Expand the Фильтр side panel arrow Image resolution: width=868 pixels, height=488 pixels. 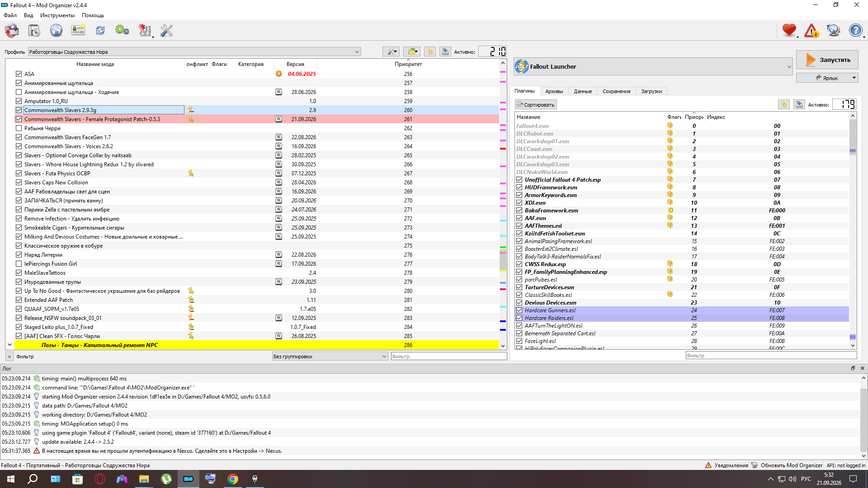coord(9,356)
